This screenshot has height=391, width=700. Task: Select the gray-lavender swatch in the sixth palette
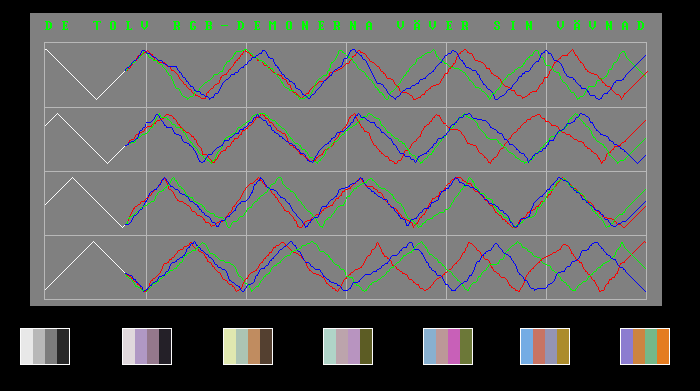551,346
